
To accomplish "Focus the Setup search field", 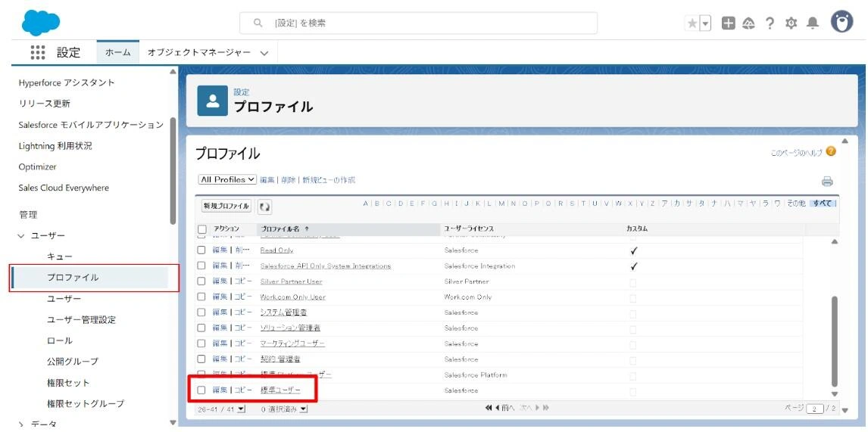I will [418, 23].
